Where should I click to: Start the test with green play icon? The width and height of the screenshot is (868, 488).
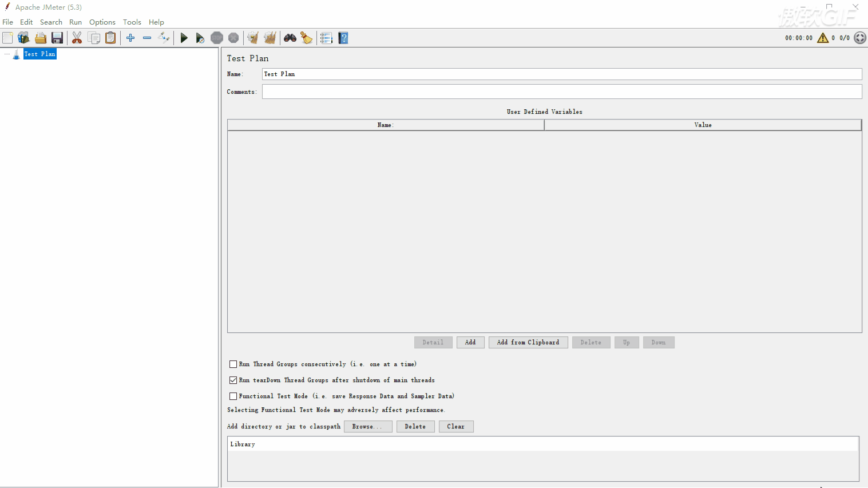click(184, 38)
